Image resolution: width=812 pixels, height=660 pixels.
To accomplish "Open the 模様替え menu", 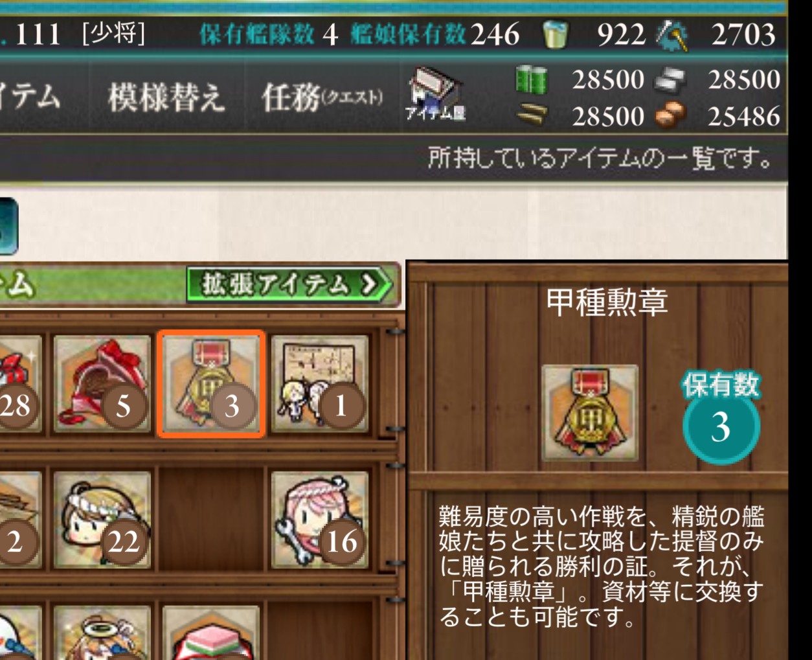I will (166, 97).
